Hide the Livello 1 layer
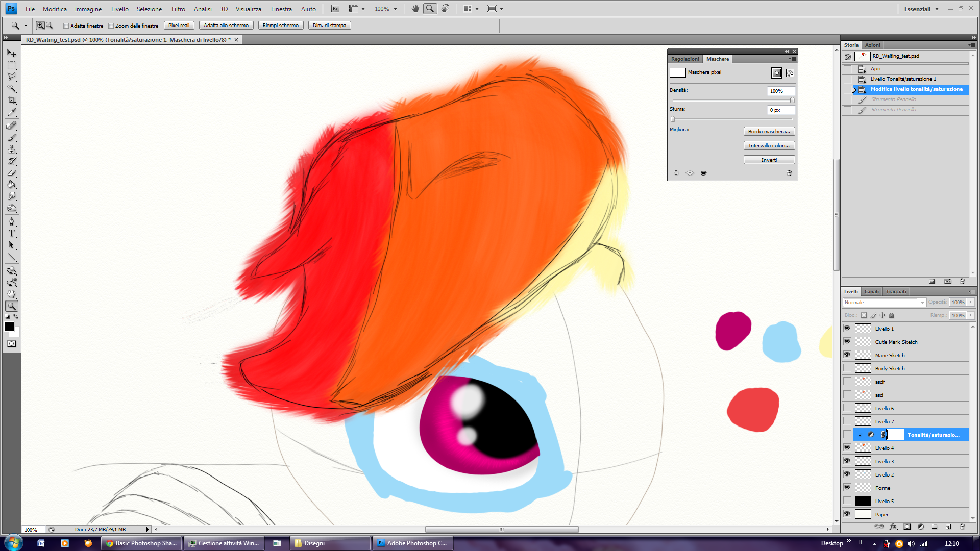This screenshot has width=980, height=551. pyautogui.click(x=847, y=329)
